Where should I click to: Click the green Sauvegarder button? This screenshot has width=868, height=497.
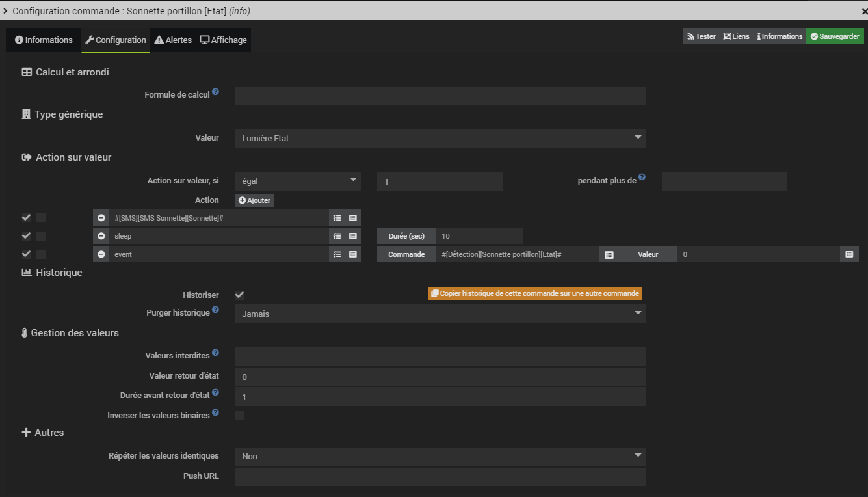[834, 36]
